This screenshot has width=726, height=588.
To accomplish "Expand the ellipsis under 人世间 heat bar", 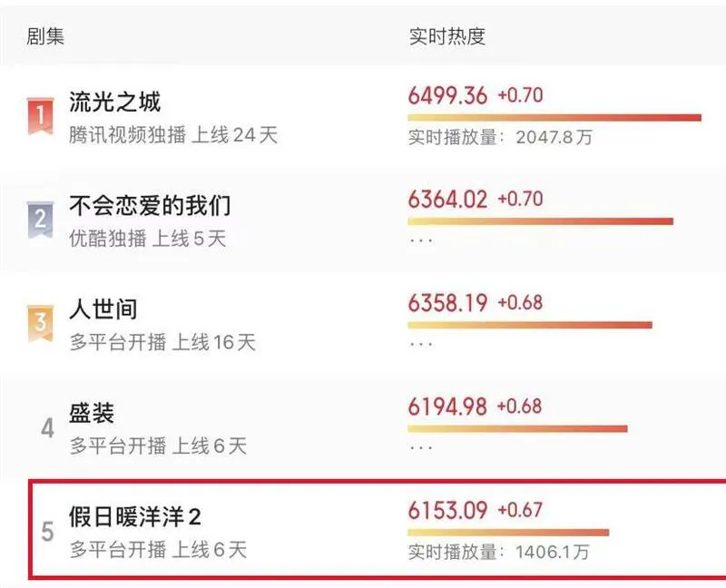I will point(420,345).
